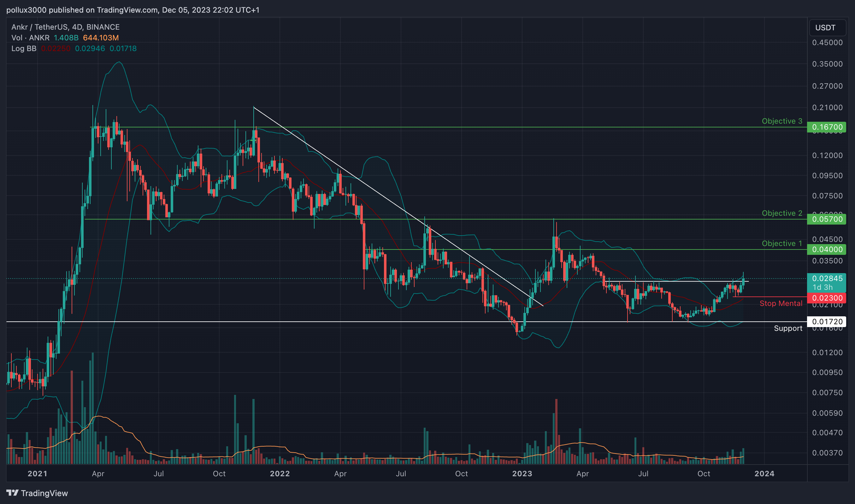This screenshot has height=504, width=855.
Task: Click the 2024 time axis label
Action: (x=764, y=473)
